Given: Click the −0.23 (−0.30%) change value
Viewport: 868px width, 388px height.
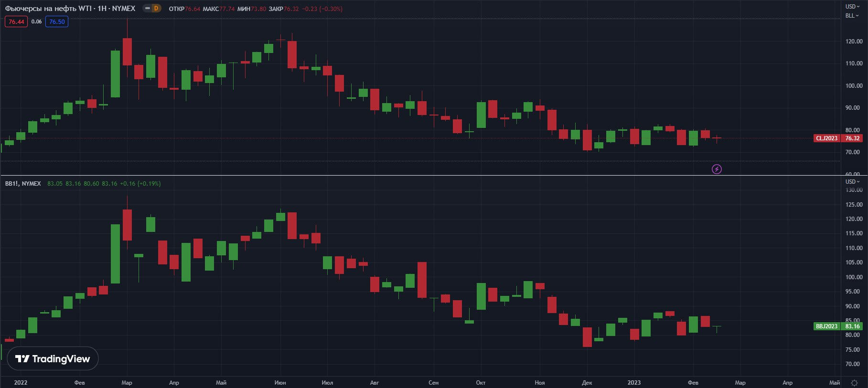Looking at the screenshot, I should (322, 9).
